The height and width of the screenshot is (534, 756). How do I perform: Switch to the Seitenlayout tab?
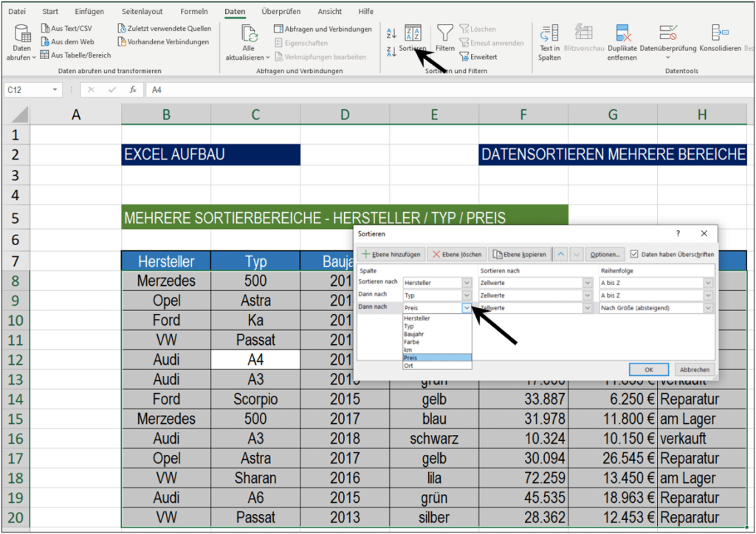pyautogui.click(x=142, y=12)
